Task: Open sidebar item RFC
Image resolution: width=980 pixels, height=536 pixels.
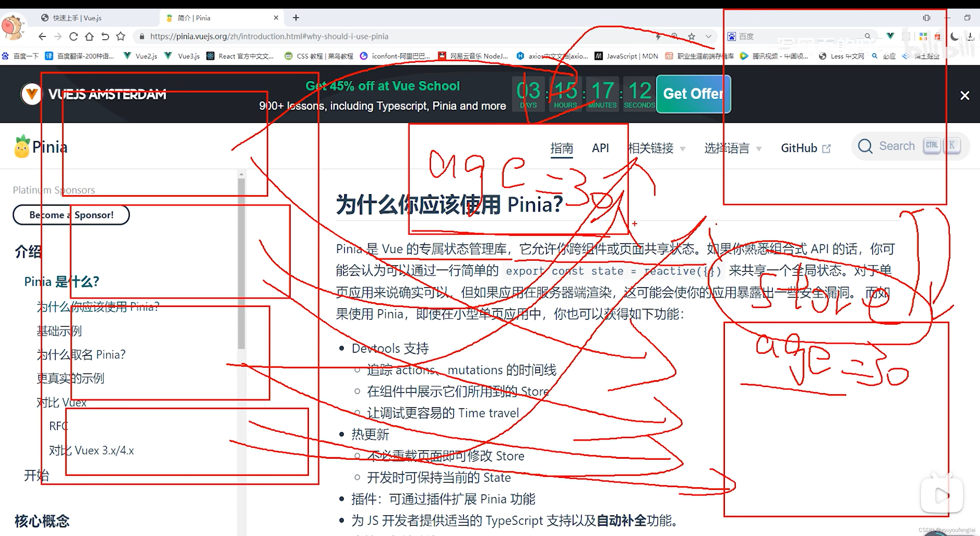Action: point(59,426)
